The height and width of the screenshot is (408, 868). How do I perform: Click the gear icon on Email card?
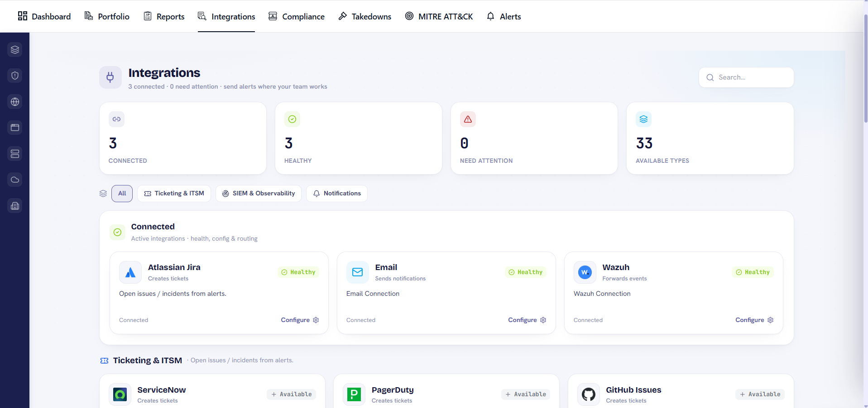point(543,320)
